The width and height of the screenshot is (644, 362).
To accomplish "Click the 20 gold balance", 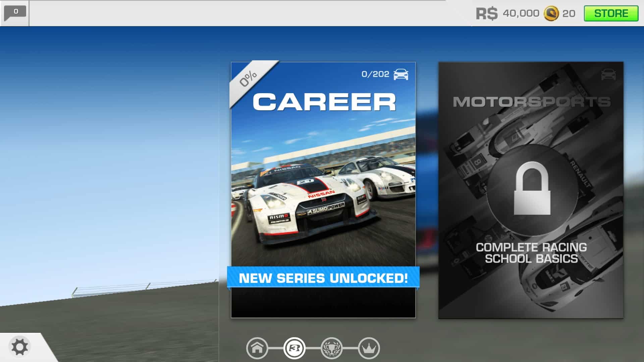I will [569, 13].
